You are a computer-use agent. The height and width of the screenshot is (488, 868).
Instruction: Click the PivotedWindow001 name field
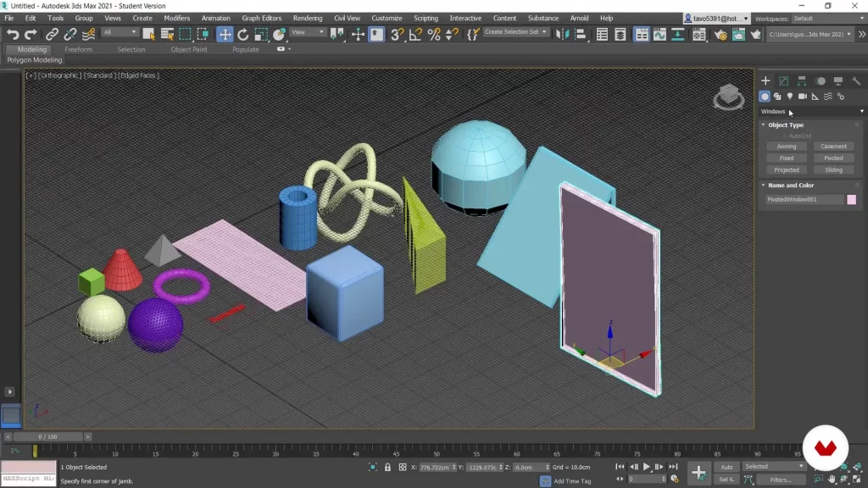(x=804, y=199)
